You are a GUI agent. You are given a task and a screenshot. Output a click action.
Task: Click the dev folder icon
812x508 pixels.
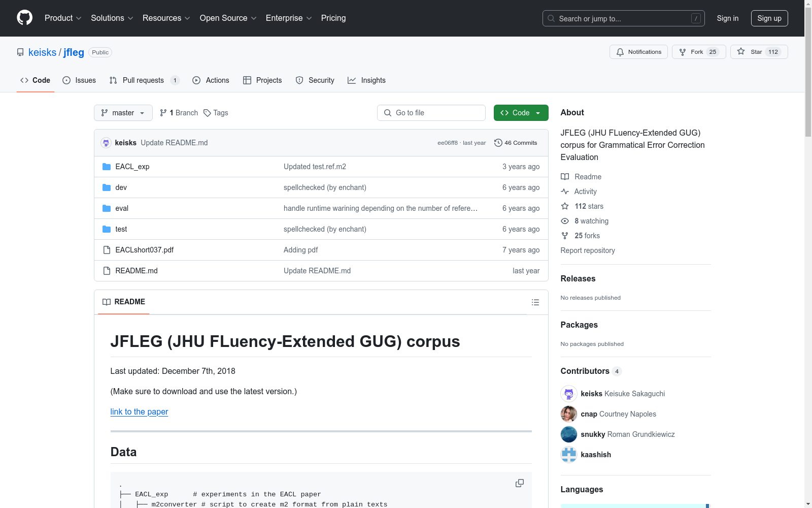coord(107,187)
